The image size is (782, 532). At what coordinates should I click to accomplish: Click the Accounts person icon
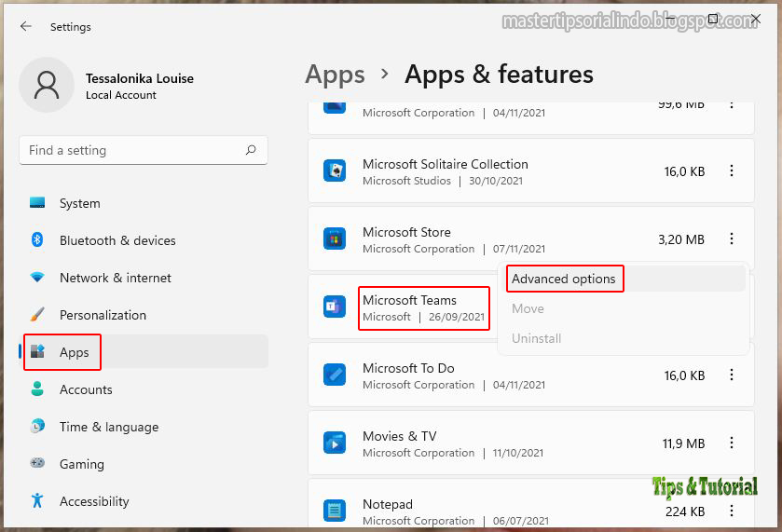pos(37,389)
